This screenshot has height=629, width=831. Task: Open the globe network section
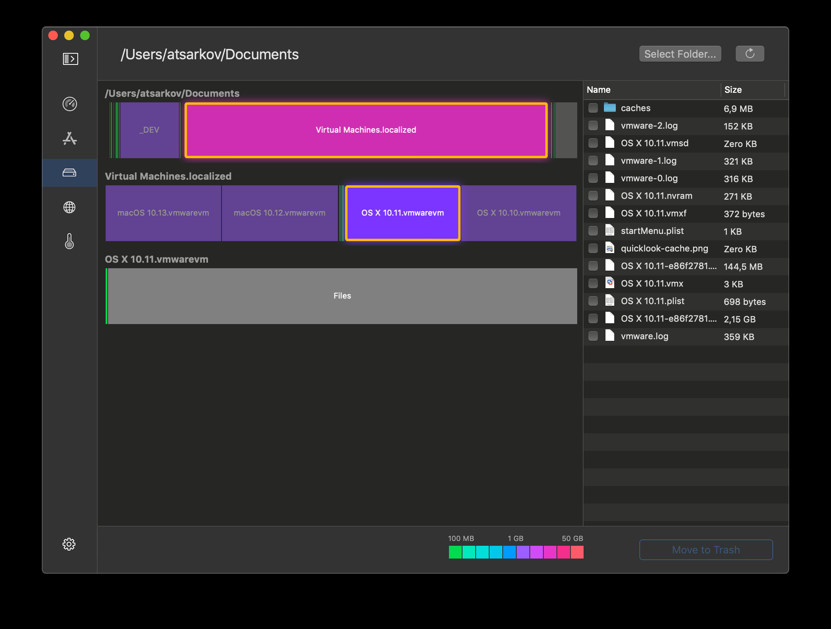tap(69, 207)
